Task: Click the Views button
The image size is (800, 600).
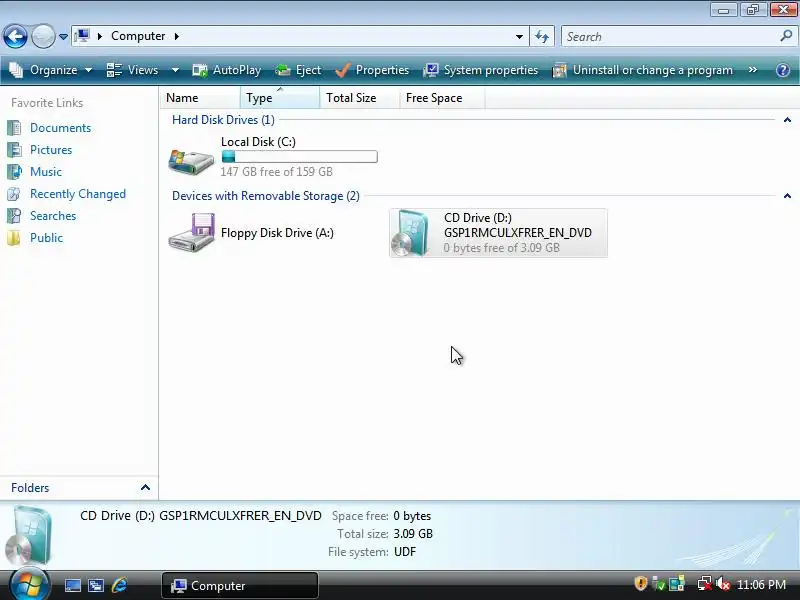Action: click(x=133, y=70)
